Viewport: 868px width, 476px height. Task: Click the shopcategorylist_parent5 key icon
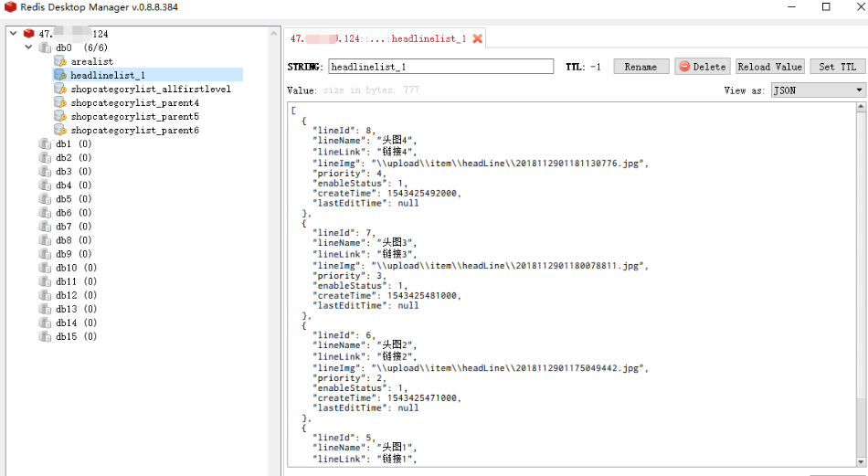(60, 116)
